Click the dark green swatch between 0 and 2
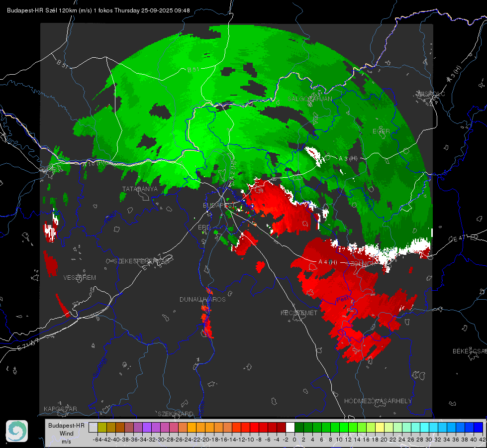Screen dimensions: 487x448 (x=299, y=427)
